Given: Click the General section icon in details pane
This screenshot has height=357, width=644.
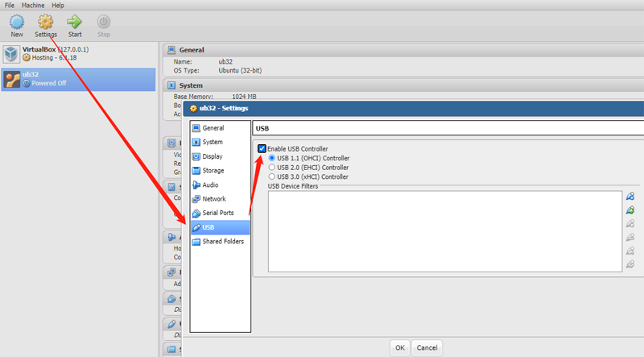Looking at the screenshot, I should [x=171, y=50].
